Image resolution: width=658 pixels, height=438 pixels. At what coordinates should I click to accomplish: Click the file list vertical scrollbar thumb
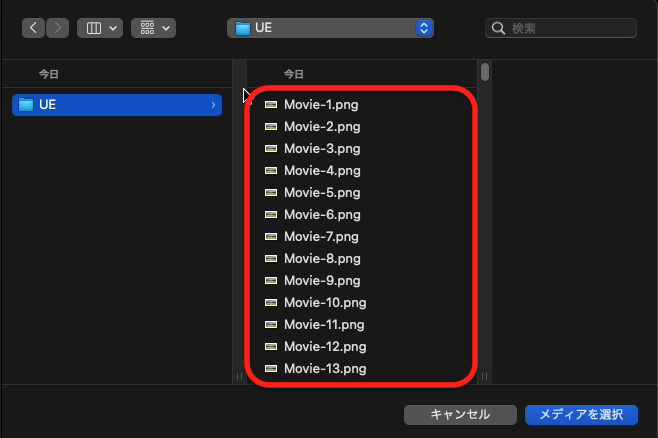coord(485,72)
